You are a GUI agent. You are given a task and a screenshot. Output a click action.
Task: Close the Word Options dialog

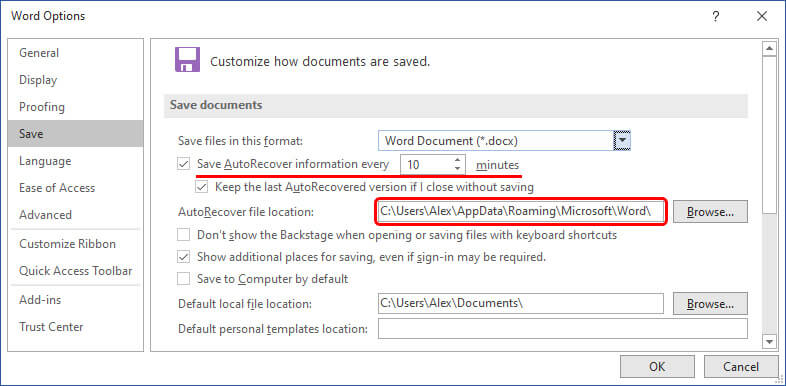pos(762,16)
